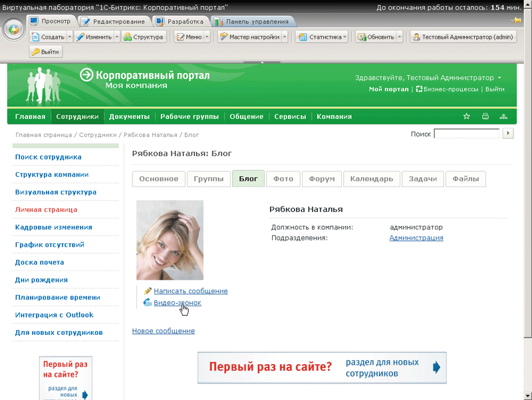Open Мастер настройки wizard button
Viewport: 532px width, 400px height.
point(249,37)
